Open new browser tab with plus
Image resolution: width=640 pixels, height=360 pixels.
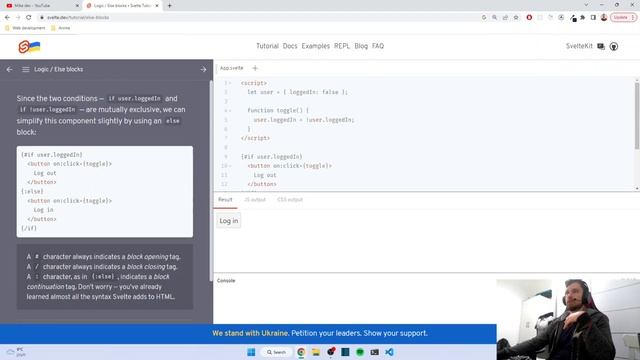(169, 6)
